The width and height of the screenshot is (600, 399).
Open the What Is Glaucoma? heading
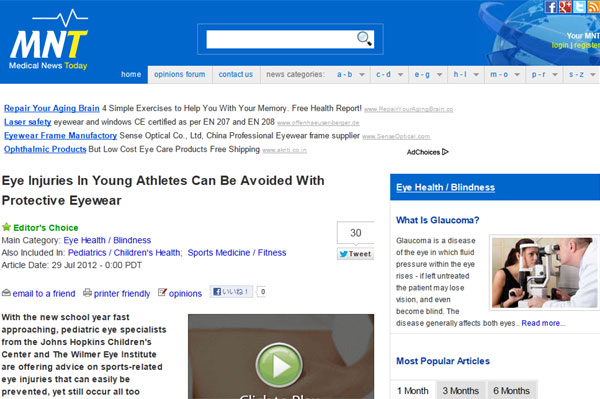point(437,220)
